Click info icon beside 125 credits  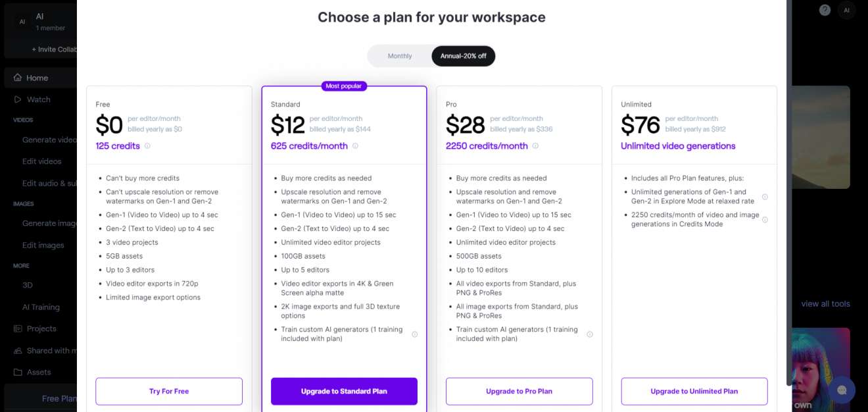tap(147, 146)
